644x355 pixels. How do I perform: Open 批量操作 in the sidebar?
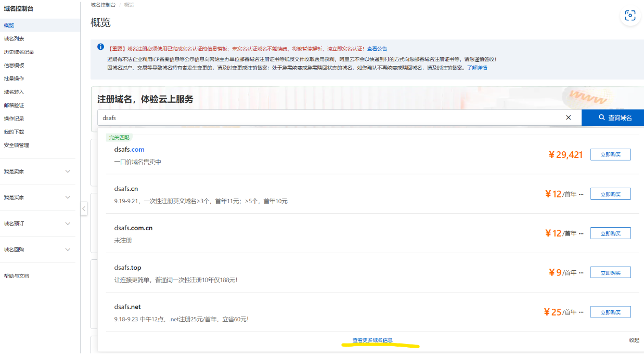[x=16, y=78]
